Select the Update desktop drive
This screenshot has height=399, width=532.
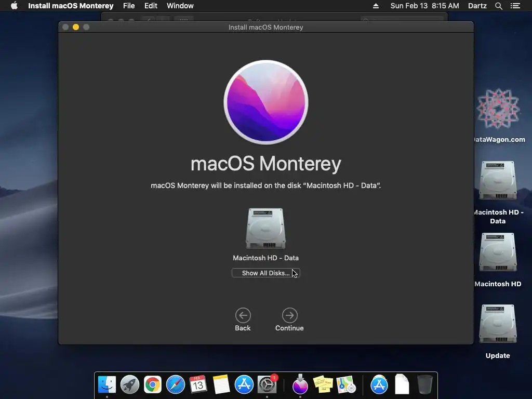(498, 324)
